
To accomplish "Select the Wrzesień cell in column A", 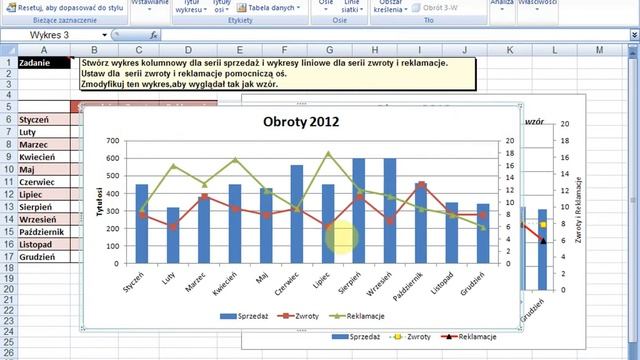I will [44, 220].
